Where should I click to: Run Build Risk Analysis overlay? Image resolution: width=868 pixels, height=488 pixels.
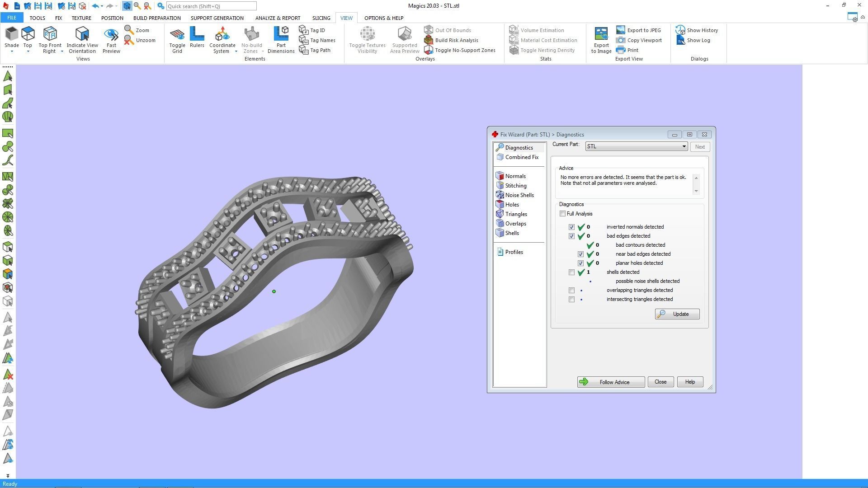[x=451, y=40]
